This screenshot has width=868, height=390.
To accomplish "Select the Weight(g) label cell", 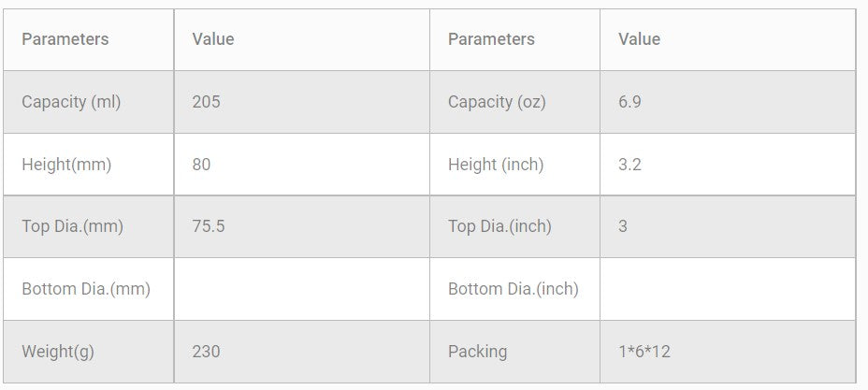I will point(58,352).
